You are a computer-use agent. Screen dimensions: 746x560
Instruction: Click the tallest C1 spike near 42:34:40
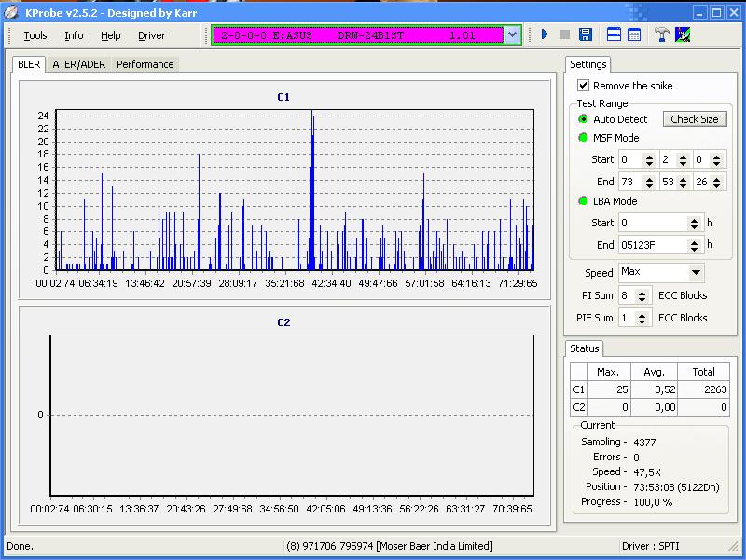(x=312, y=190)
